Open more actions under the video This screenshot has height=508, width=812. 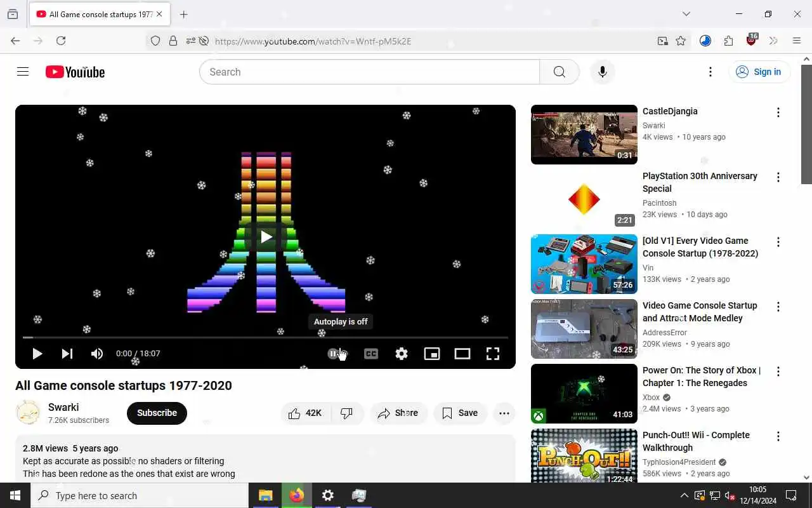504,413
